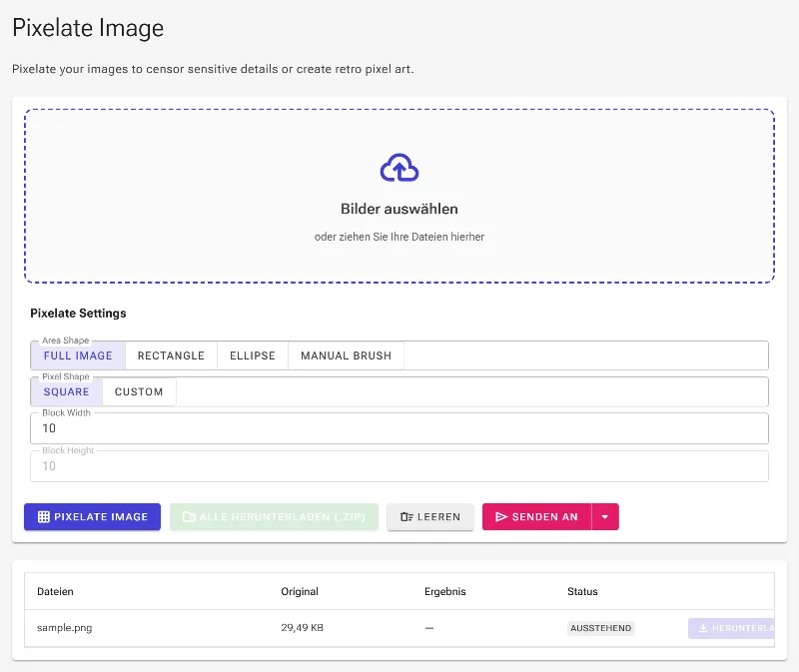
Task: Click the Herunterladen button for sample.png
Action: coord(731,628)
